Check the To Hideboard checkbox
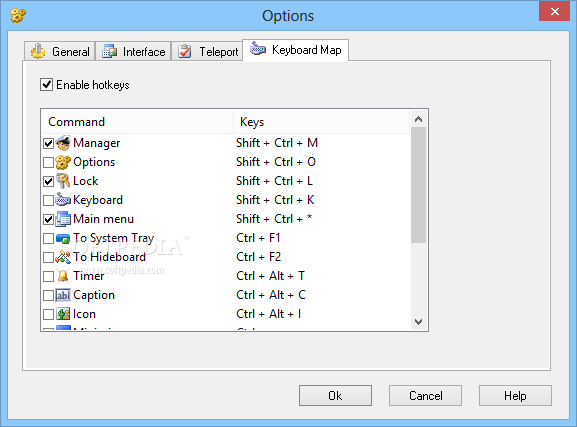Viewport: 577px width, 427px height. coord(49,257)
